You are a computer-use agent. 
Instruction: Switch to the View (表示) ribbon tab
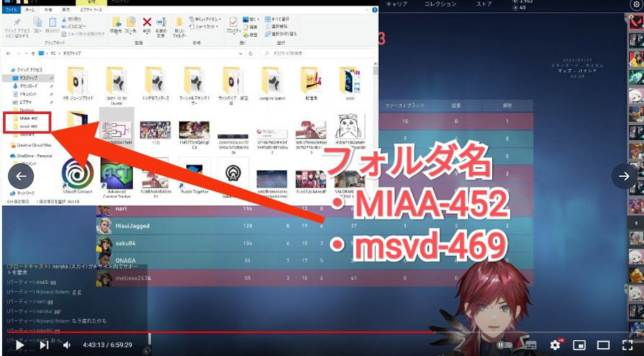click(66, 10)
